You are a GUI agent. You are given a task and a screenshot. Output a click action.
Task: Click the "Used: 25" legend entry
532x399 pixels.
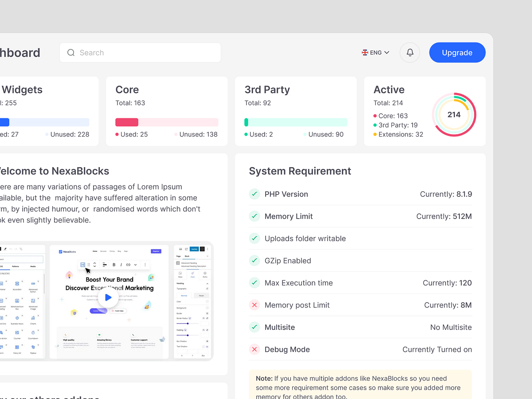tap(132, 134)
